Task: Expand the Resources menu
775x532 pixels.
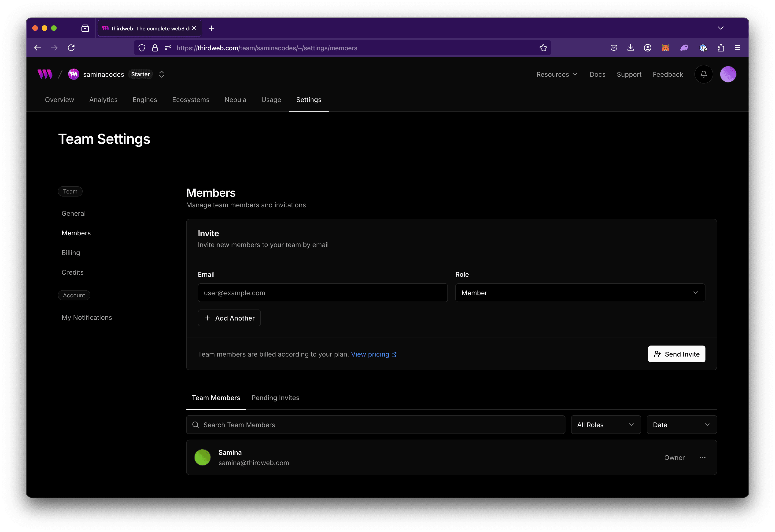Action: coord(557,74)
